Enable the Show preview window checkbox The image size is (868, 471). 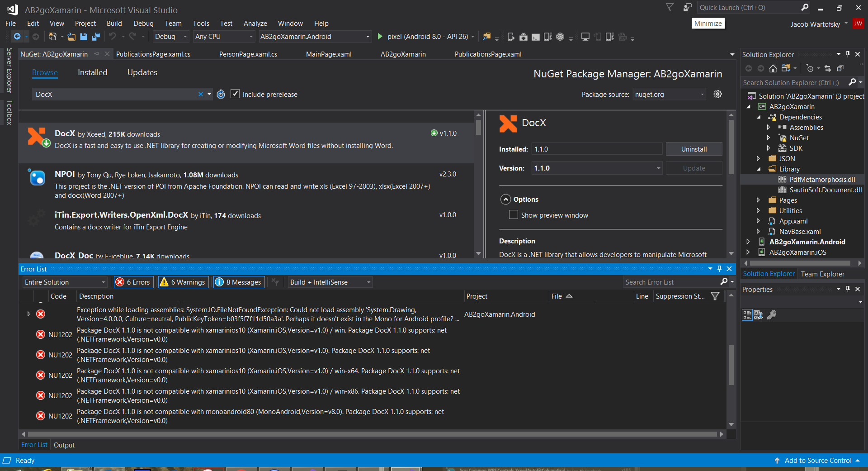[514, 214]
